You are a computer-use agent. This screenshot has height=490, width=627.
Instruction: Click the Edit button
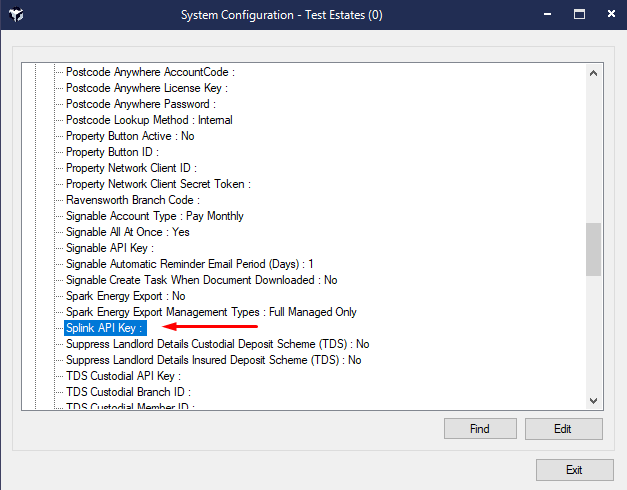click(563, 429)
